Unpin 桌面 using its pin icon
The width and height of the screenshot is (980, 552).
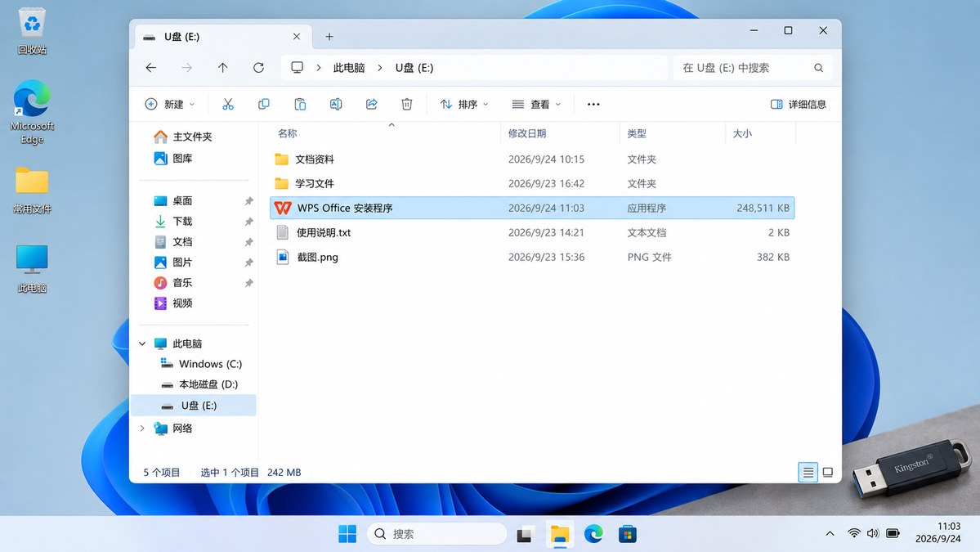[248, 200]
